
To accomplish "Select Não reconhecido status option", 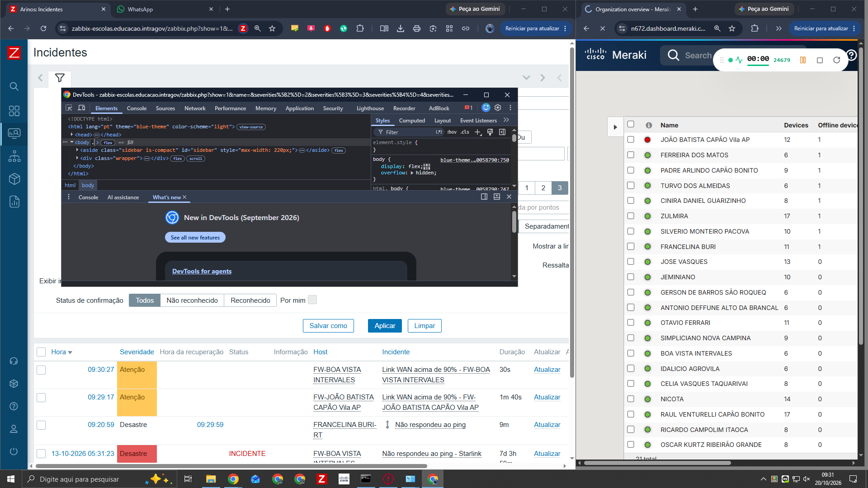I will tap(192, 300).
